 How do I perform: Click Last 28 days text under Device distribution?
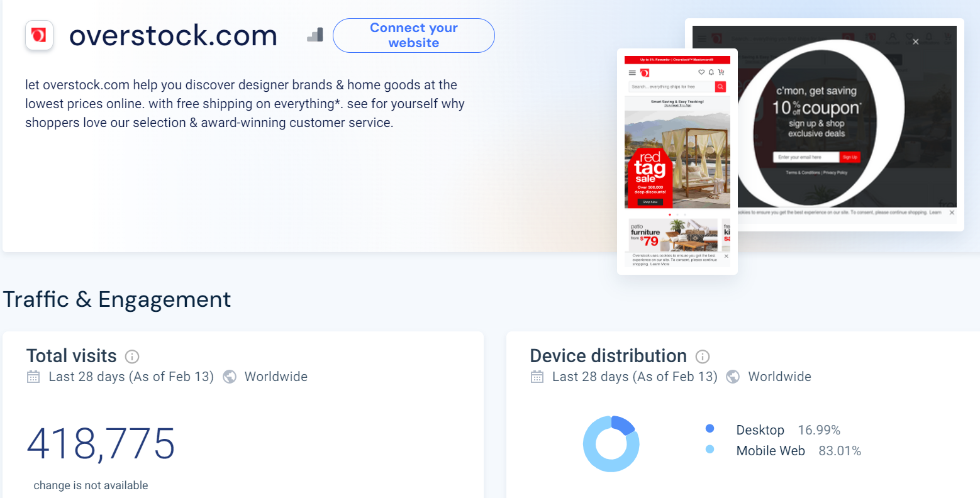click(x=635, y=377)
